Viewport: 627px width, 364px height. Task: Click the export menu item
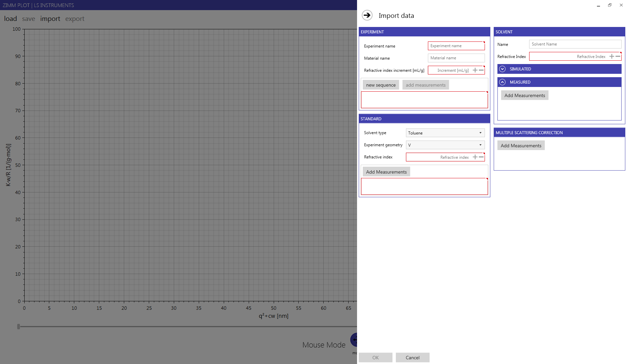coord(75,19)
